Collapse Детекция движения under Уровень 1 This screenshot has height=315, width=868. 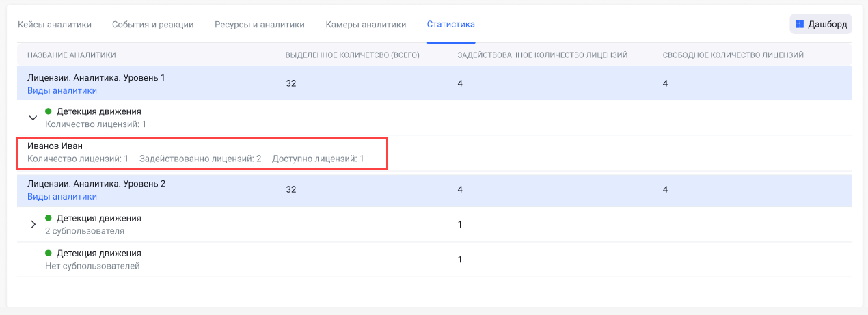click(x=33, y=118)
